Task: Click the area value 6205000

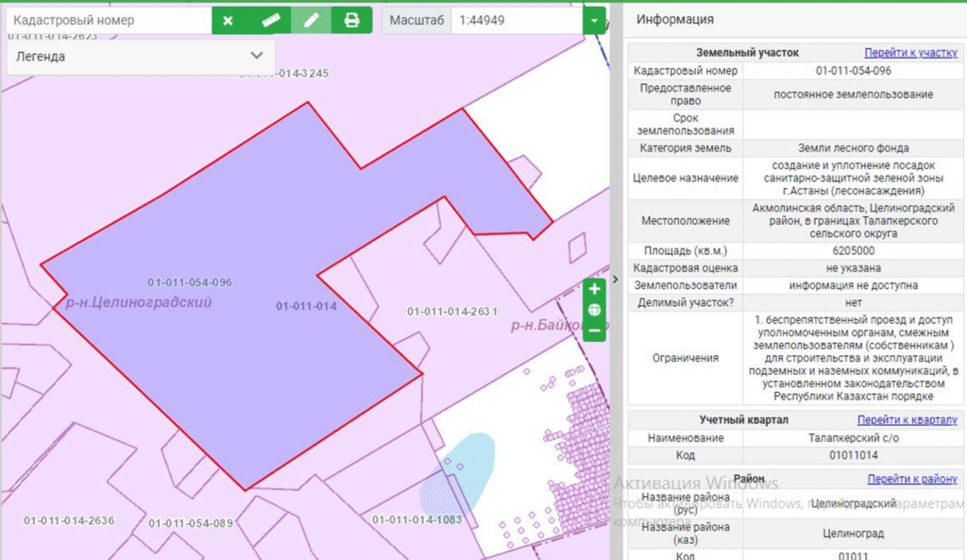Action: 853,251
